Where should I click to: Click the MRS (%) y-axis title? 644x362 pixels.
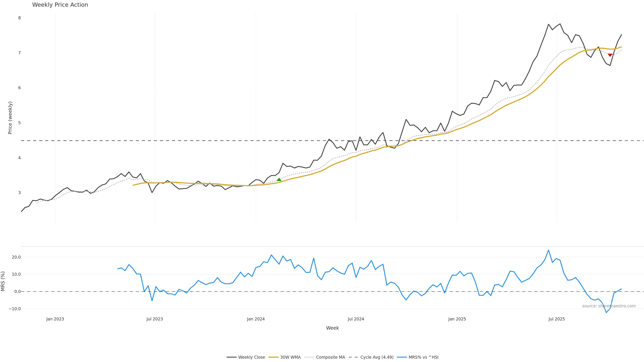tap(3, 281)
